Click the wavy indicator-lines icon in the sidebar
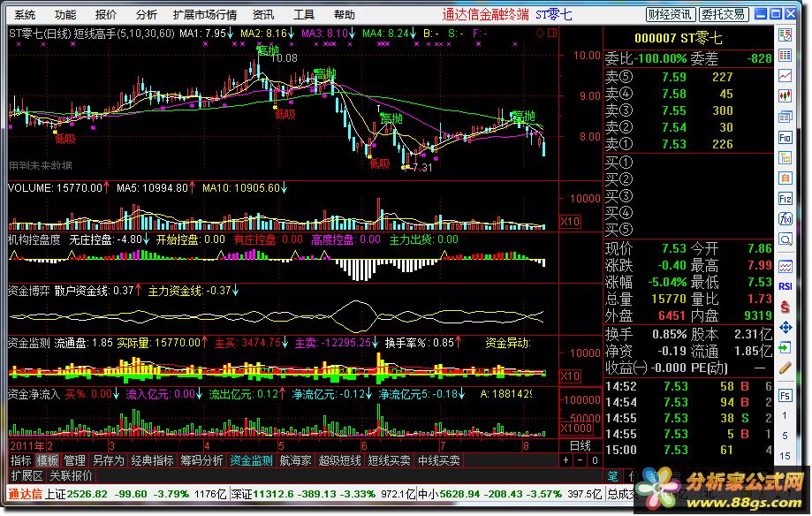 pyautogui.click(x=785, y=267)
